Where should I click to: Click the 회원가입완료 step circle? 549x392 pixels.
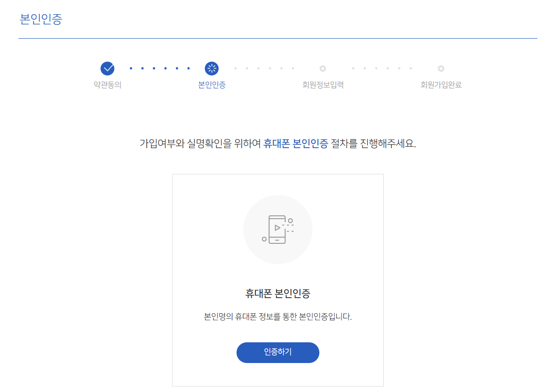pyautogui.click(x=440, y=68)
